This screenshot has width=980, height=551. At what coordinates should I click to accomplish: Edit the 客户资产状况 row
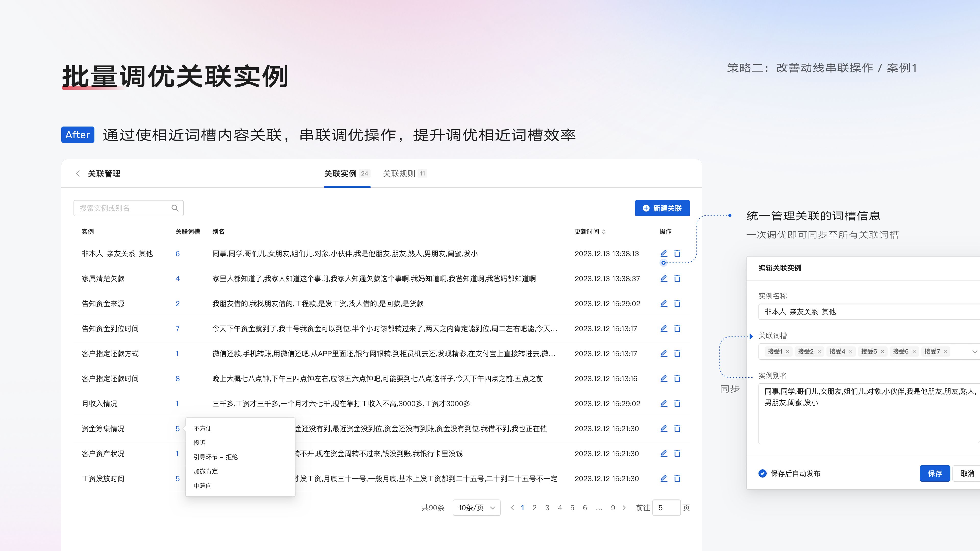coord(664,454)
